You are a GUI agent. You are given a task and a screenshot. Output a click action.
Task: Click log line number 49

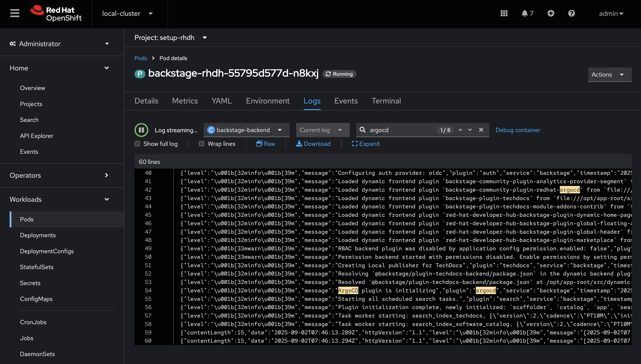[x=148, y=248]
